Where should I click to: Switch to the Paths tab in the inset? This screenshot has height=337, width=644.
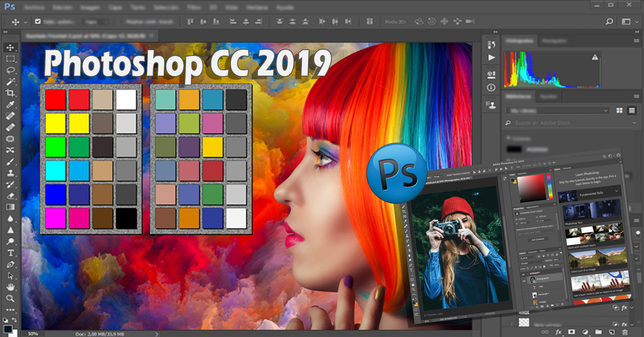pyautogui.click(x=542, y=252)
